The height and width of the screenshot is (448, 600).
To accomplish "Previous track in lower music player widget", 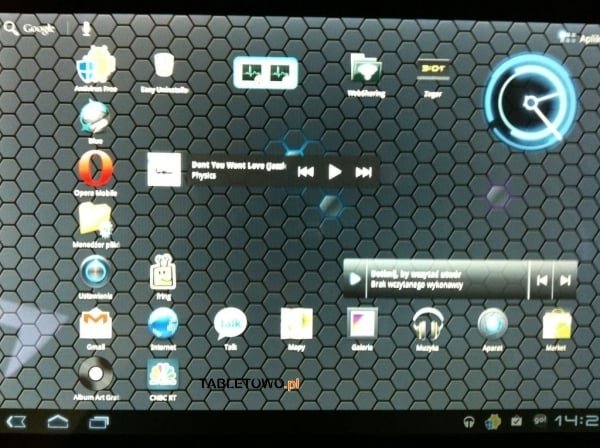I will [x=541, y=280].
